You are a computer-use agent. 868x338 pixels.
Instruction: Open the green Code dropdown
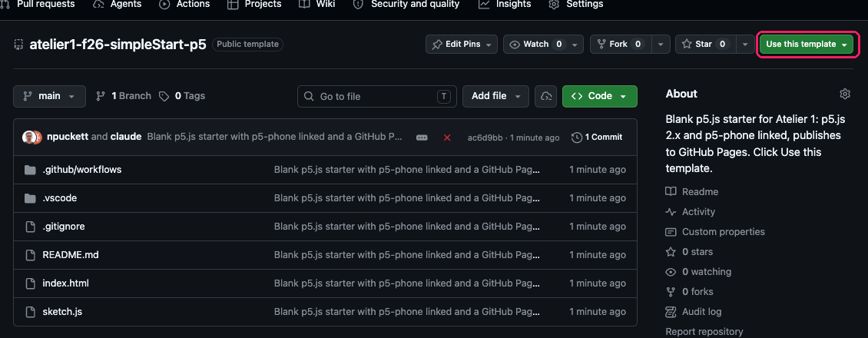tap(599, 96)
